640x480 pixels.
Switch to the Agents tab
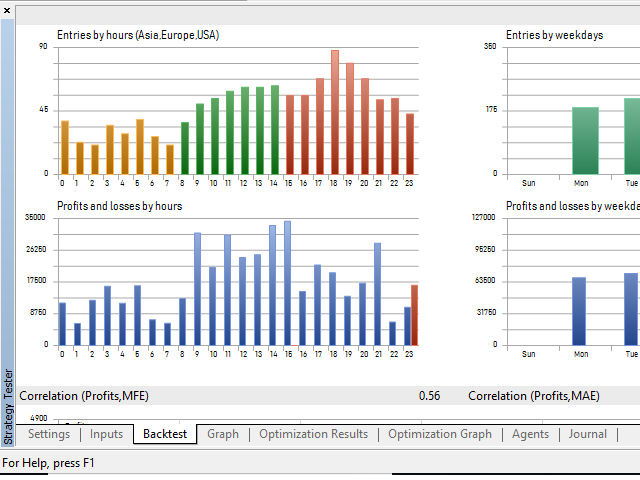click(530, 434)
